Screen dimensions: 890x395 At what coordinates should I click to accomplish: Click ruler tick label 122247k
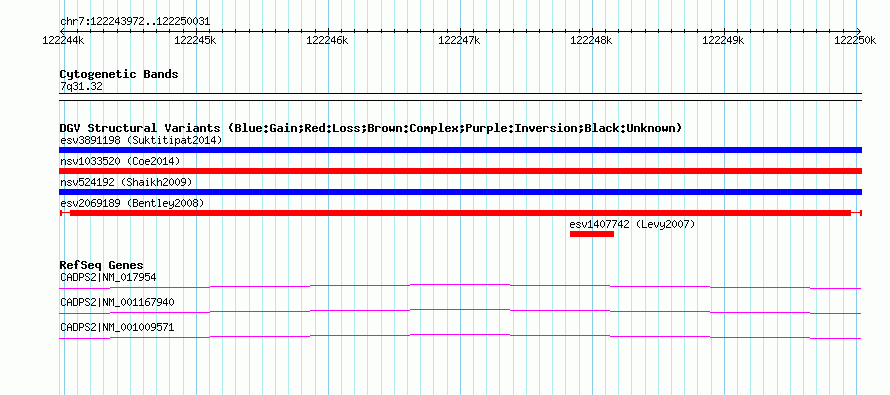point(460,40)
